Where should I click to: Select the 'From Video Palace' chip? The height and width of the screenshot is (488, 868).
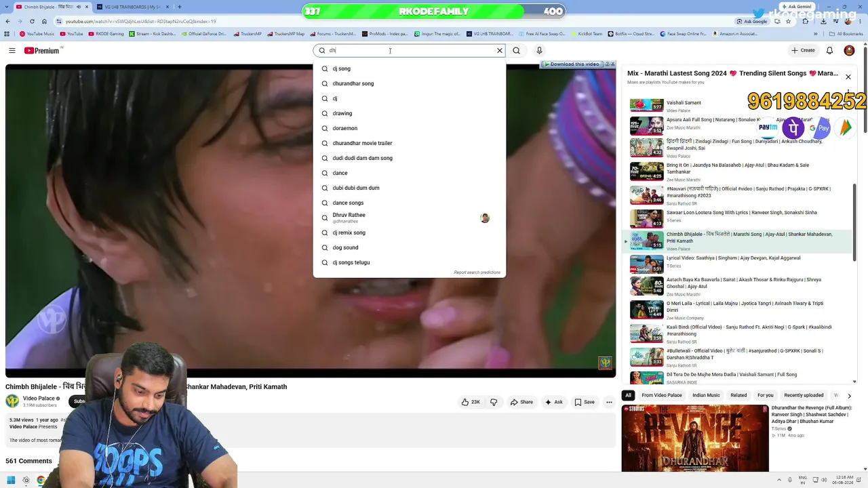point(662,395)
